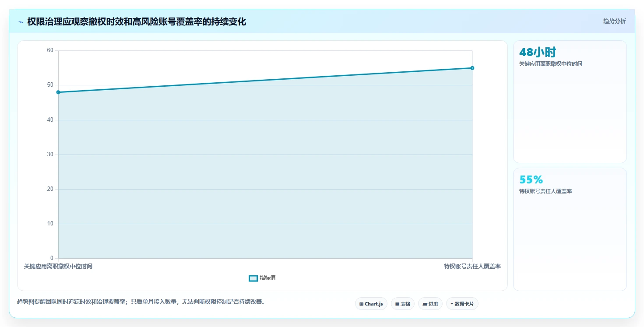This screenshot has height=327, width=644.
Task: Click the x-axis label 关键应用离职撤权中位时间
Action: [x=58, y=266]
